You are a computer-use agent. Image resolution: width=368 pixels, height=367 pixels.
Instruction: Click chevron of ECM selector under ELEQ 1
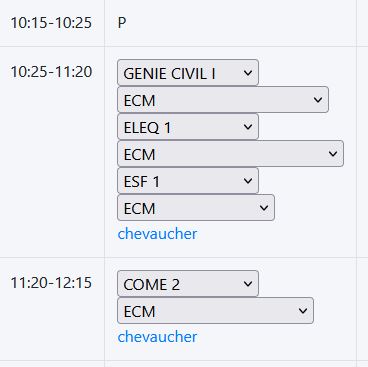tap(333, 154)
